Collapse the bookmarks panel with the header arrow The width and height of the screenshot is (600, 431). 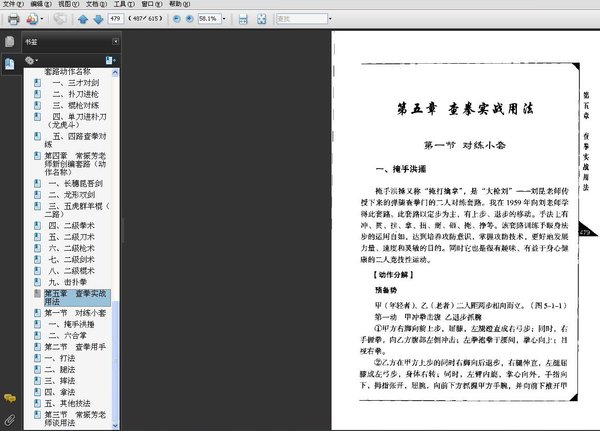[116, 41]
